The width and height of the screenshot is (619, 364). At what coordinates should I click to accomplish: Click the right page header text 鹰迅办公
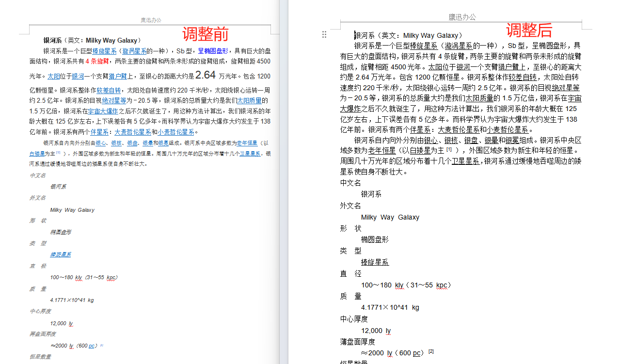pyautogui.click(x=462, y=17)
